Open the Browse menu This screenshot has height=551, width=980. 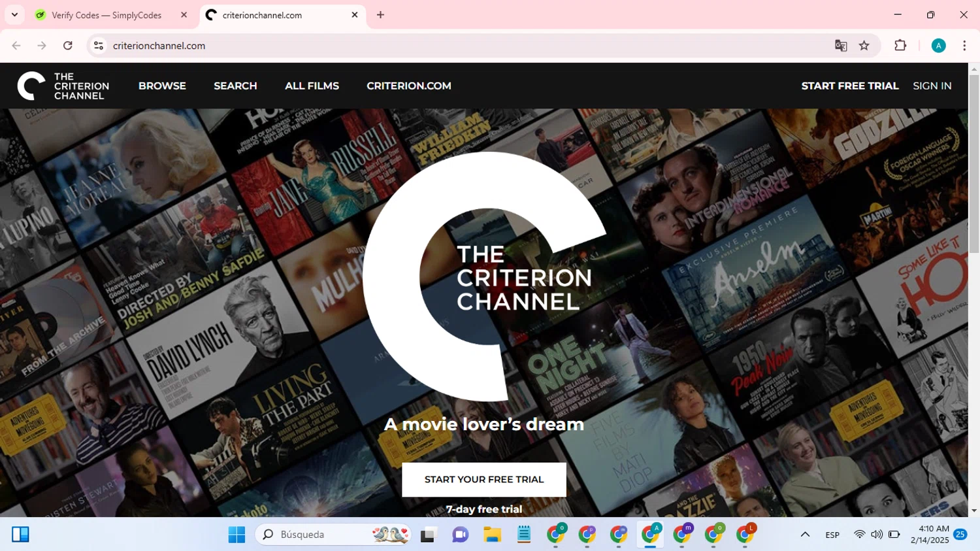coord(162,86)
